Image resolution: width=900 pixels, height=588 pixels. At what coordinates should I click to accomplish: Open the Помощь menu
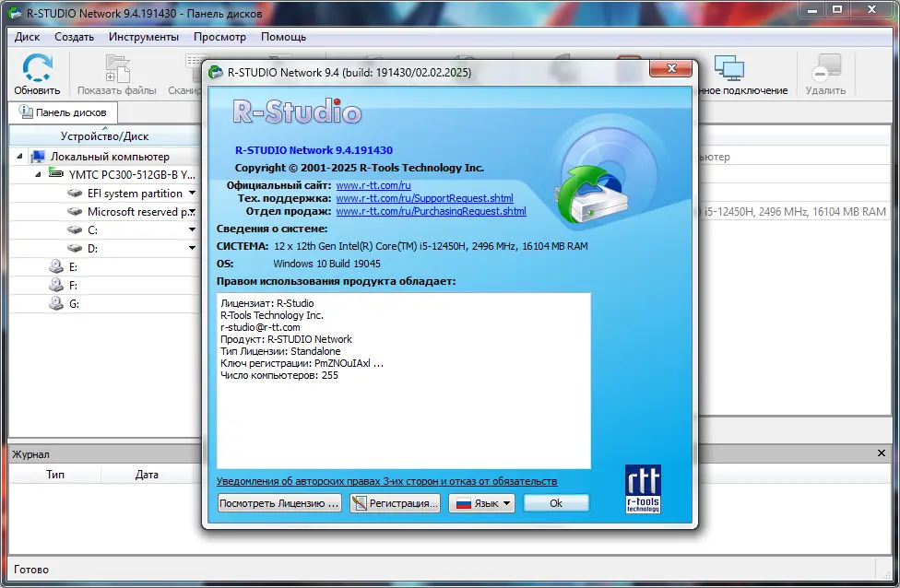pos(283,37)
